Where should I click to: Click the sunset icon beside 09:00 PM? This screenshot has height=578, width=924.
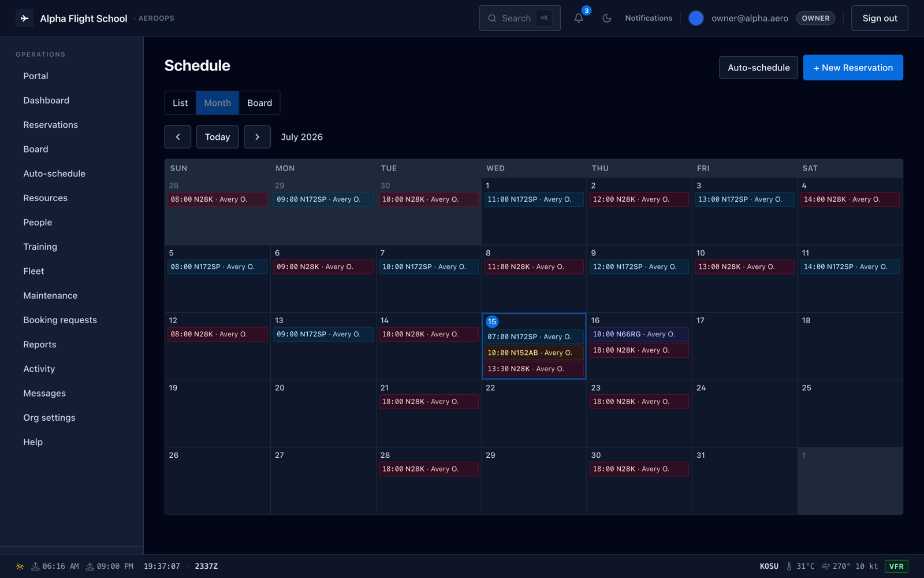(x=90, y=566)
